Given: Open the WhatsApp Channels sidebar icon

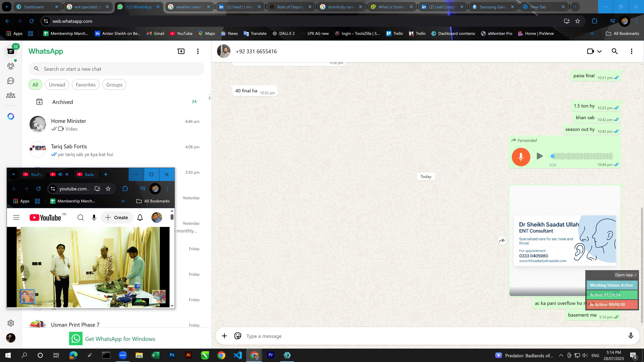Looking at the screenshot, I should pyautogui.click(x=11, y=81).
